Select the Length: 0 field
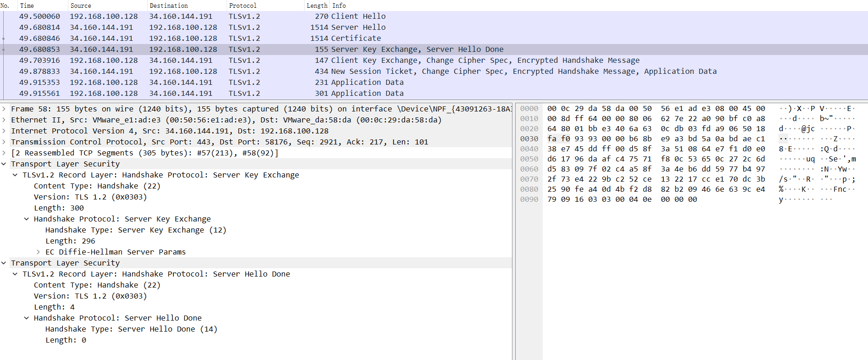This screenshot has height=360, width=868. [x=66, y=340]
